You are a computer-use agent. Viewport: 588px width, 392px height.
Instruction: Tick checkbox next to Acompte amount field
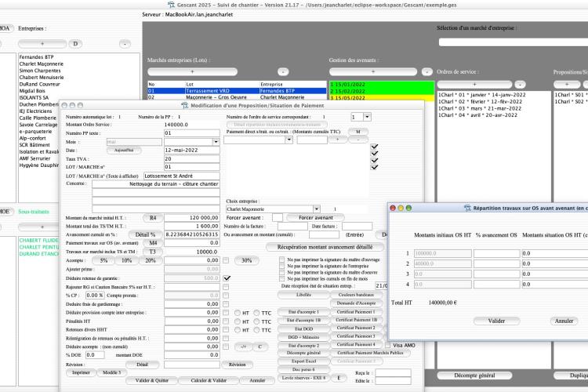pyautogui.click(x=226, y=260)
